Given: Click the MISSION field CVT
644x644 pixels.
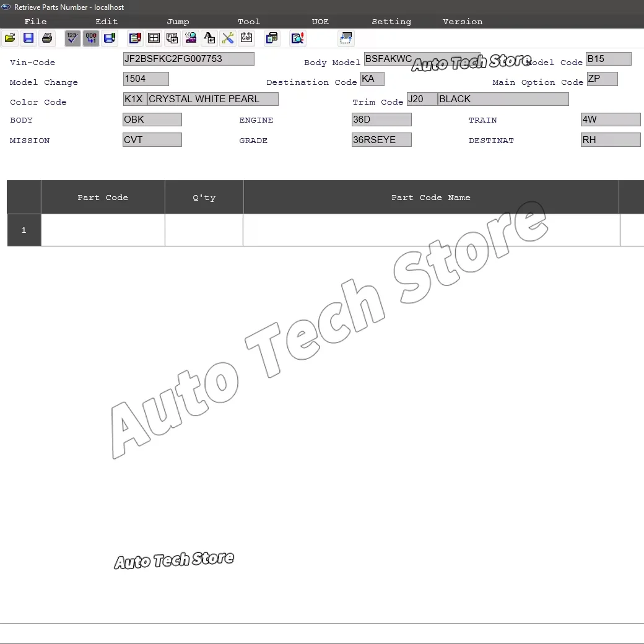Looking at the screenshot, I should [152, 140].
